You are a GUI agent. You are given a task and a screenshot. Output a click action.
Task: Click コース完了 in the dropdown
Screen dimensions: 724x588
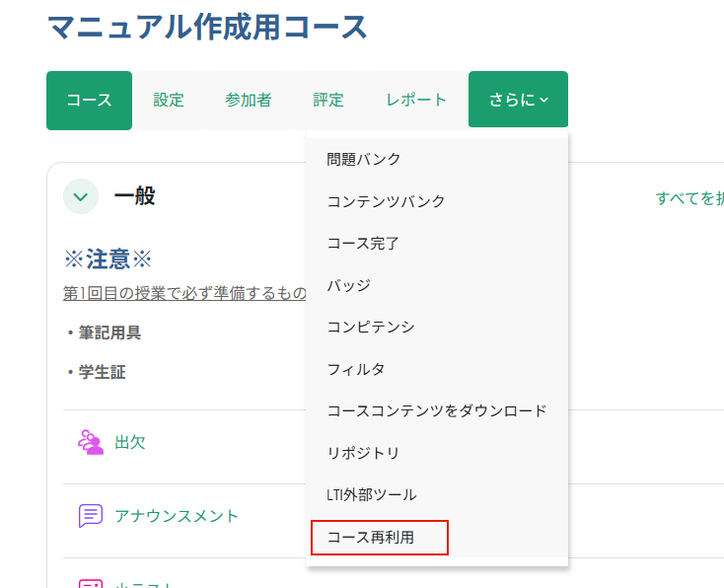pyautogui.click(x=363, y=243)
